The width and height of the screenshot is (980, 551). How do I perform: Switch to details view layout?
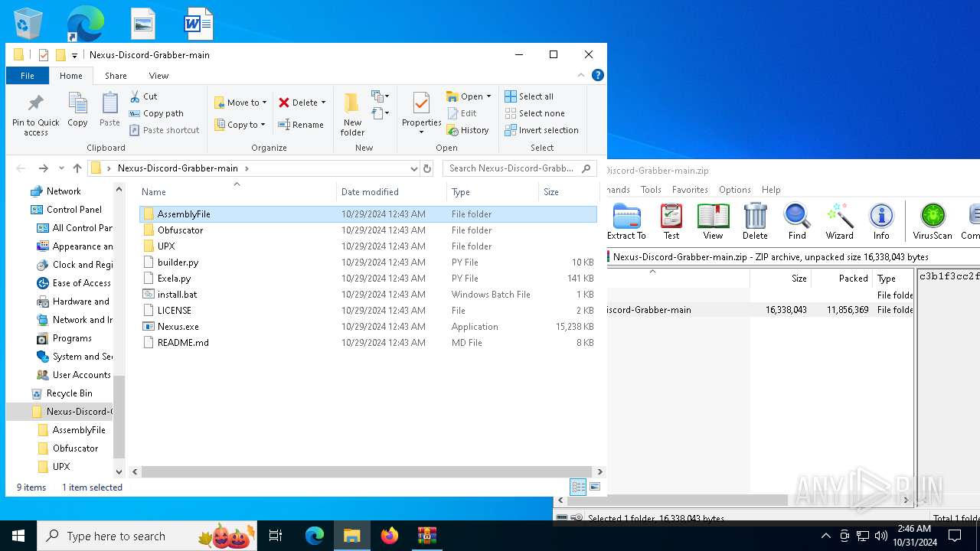578,487
